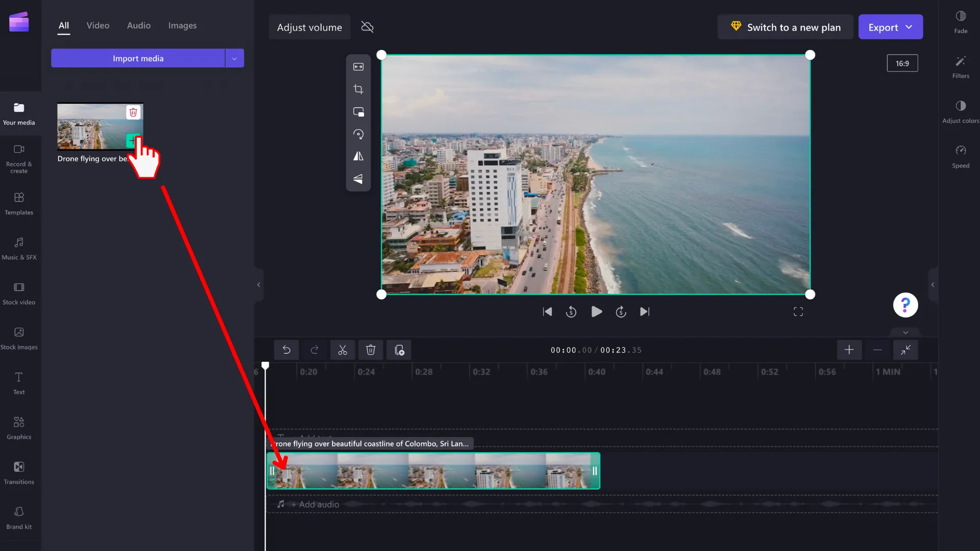Image resolution: width=980 pixels, height=551 pixels.
Task: Open the help question mark button
Action: pyautogui.click(x=905, y=305)
